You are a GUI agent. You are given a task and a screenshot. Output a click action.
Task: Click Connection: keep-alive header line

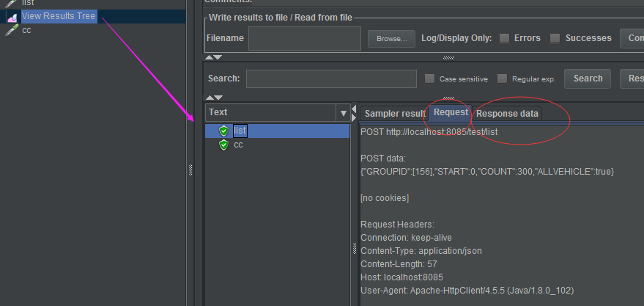406,238
